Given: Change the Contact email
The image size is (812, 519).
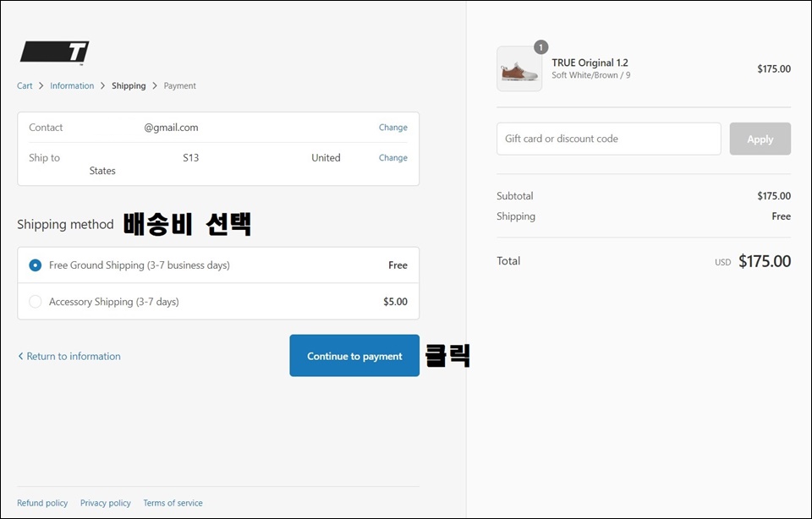Looking at the screenshot, I should (x=393, y=128).
